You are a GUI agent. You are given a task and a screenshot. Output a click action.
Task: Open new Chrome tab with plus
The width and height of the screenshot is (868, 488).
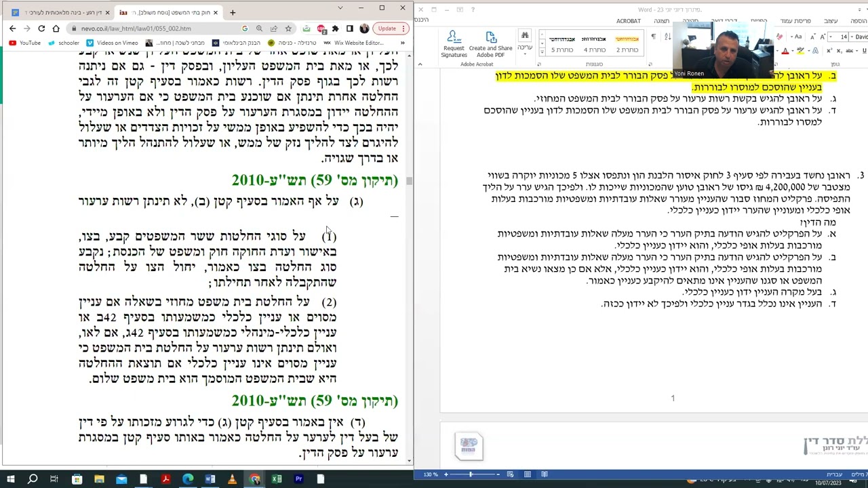point(233,12)
